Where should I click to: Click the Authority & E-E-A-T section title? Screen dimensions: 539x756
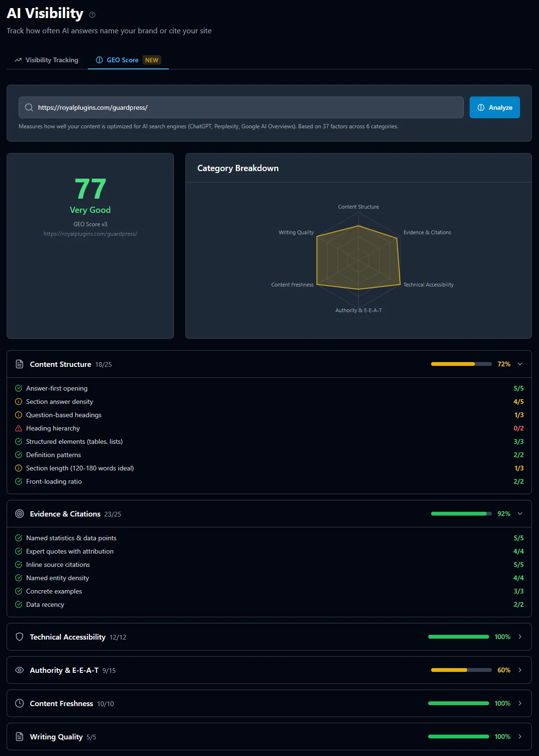click(x=64, y=670)
